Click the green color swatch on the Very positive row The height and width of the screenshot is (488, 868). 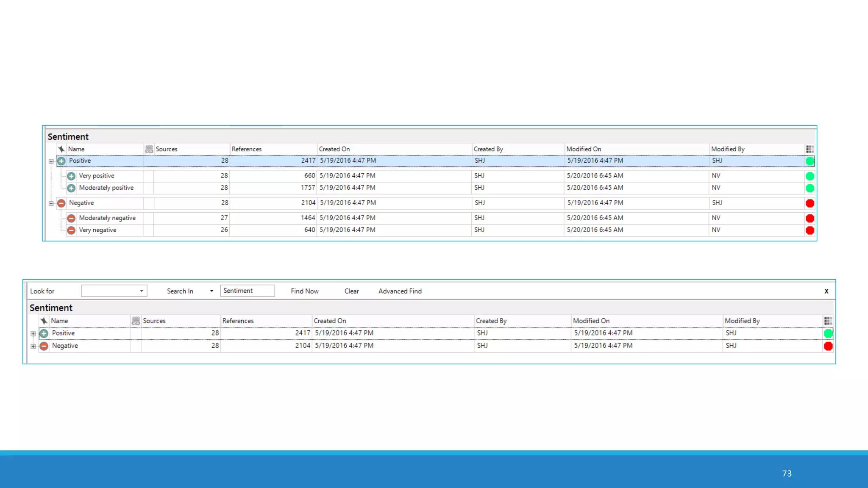(810, 176)
